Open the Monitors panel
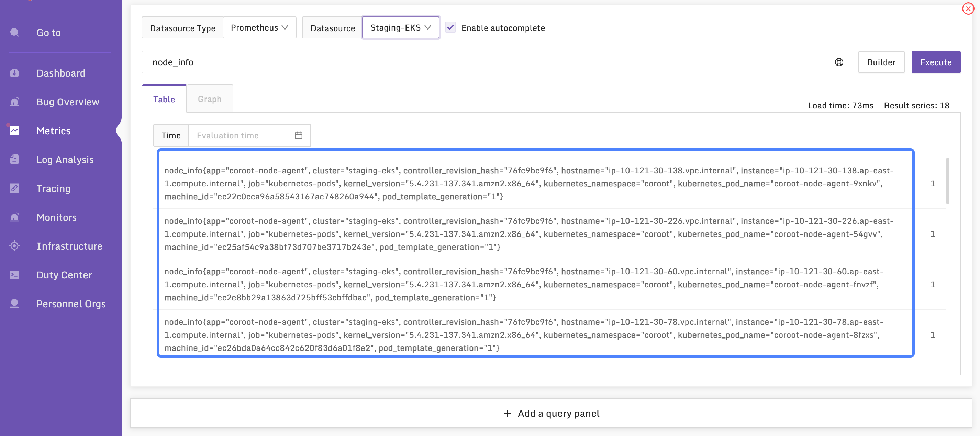980x436 pixels. pyautogui.click(x=56, y=217)
